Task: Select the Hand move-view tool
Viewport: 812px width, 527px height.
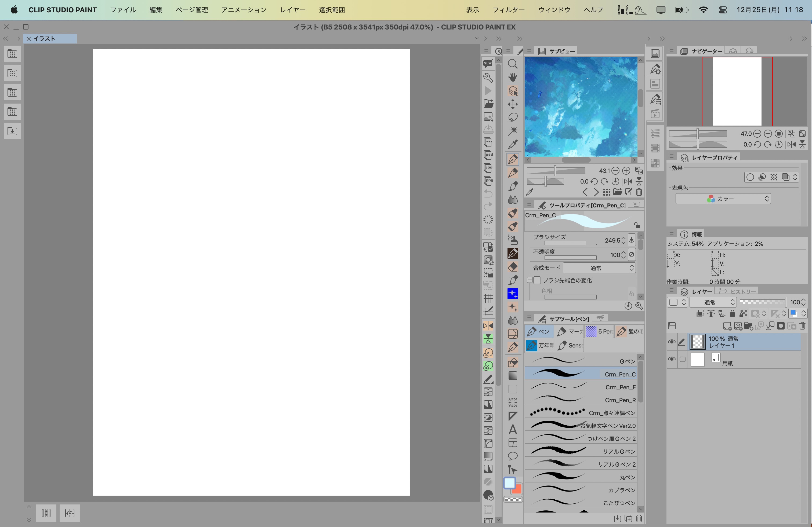Action: coord(512,77)
